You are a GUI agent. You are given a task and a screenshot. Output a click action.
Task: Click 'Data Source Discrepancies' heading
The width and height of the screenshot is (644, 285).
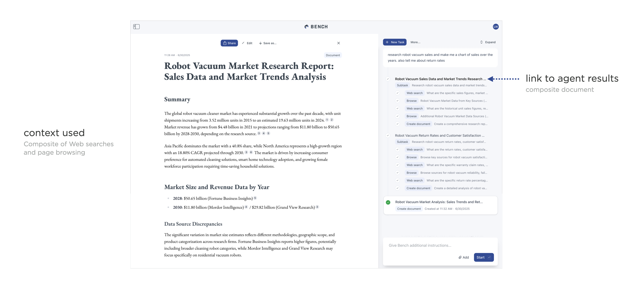point(193,224)
